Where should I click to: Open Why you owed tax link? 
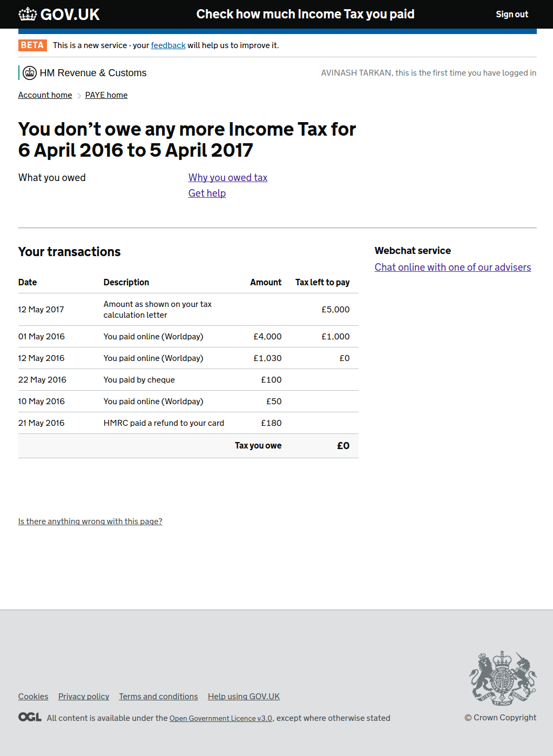tap(227, 178)
